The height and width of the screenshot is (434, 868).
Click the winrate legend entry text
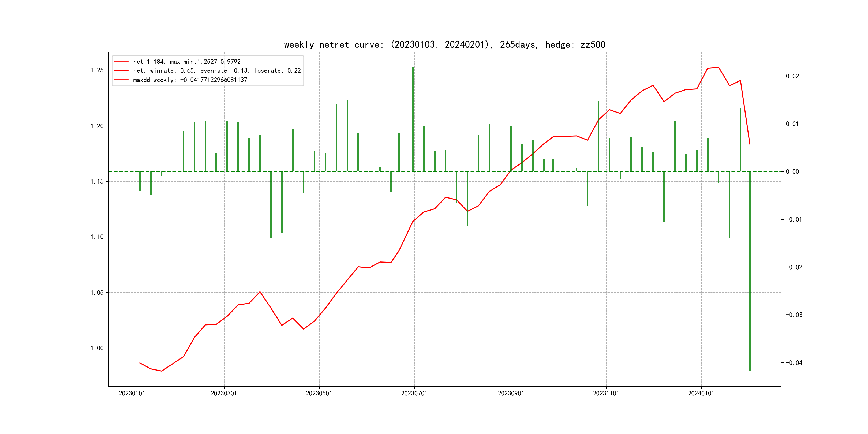click(x=217, y=71)
